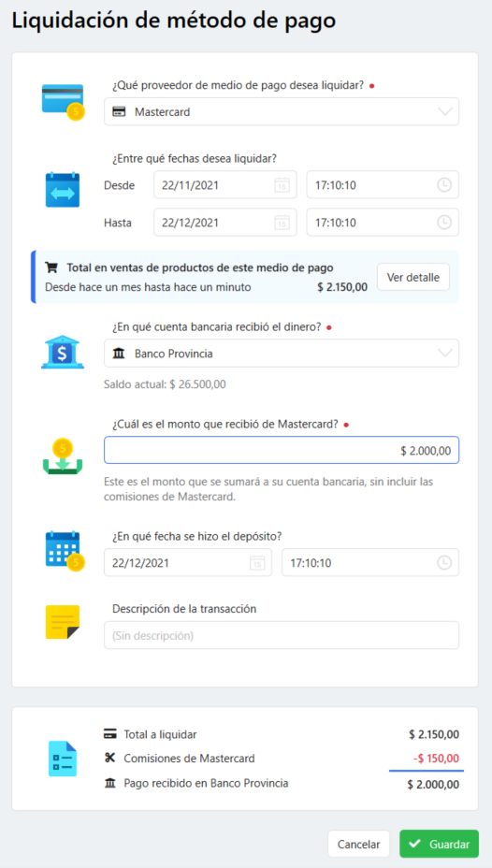This screenshot has height=868, width=492.
Task: Click the Hasta time input 17:10:10
Action: coord(383,223)
